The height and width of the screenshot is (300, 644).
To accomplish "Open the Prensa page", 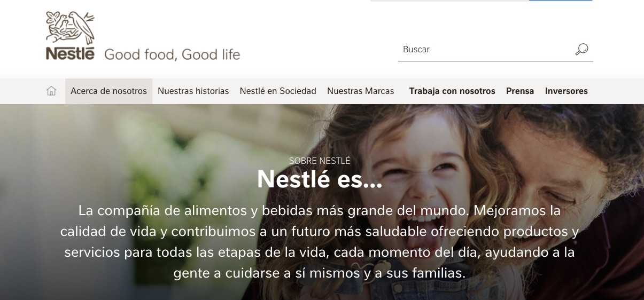I will point(520,91).
